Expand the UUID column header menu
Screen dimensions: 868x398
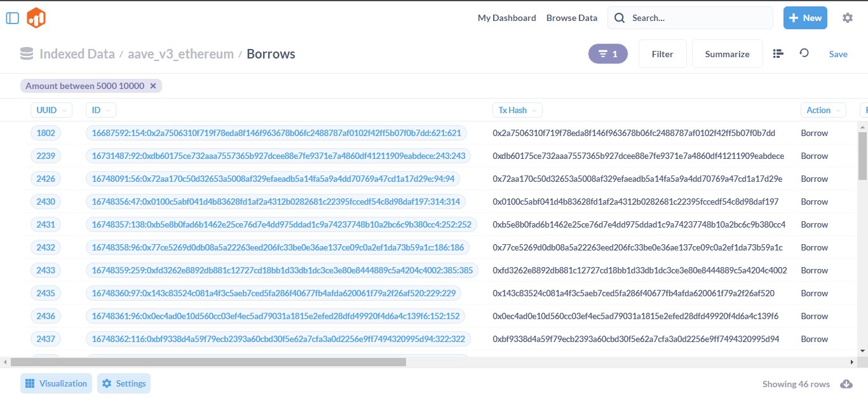pyautogui.click(x=51, y=110)
